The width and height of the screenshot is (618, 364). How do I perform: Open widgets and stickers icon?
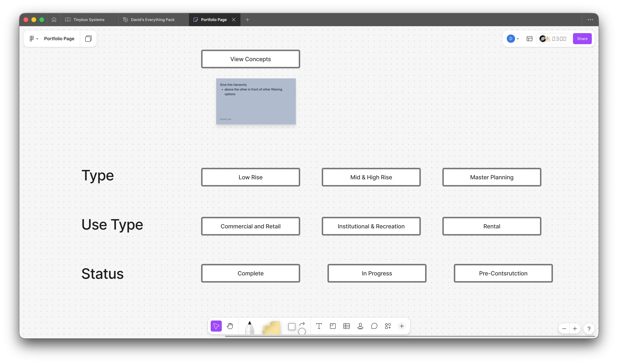coord(388,326)
